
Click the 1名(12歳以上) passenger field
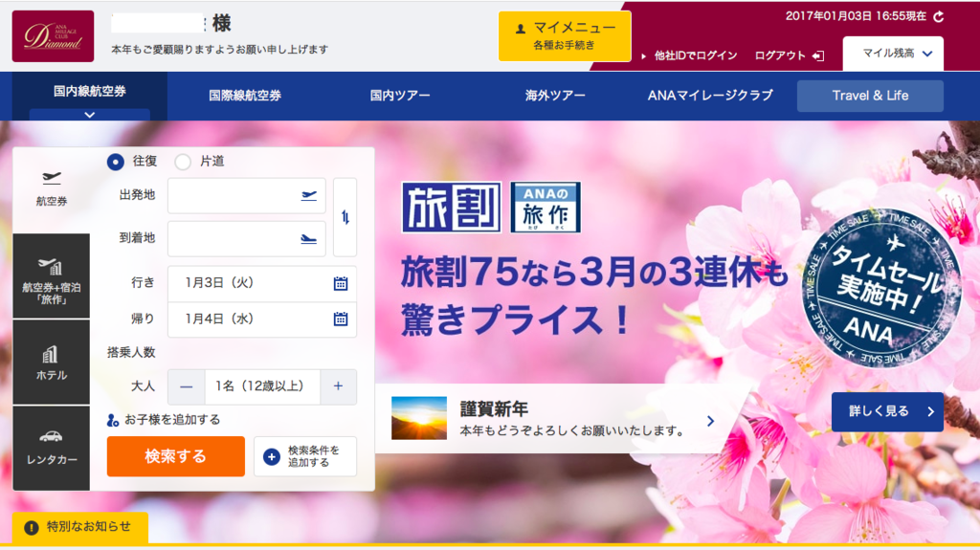[x=262, y=386]
